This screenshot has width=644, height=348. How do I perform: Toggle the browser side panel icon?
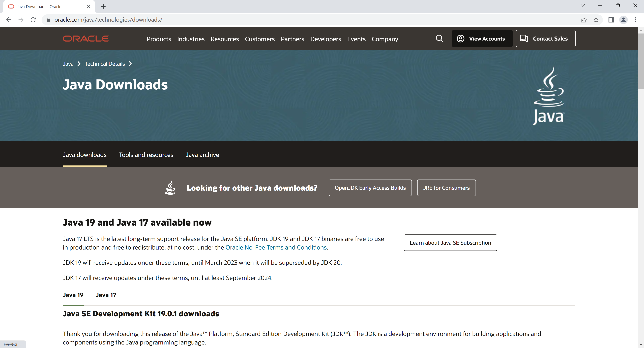611,20
